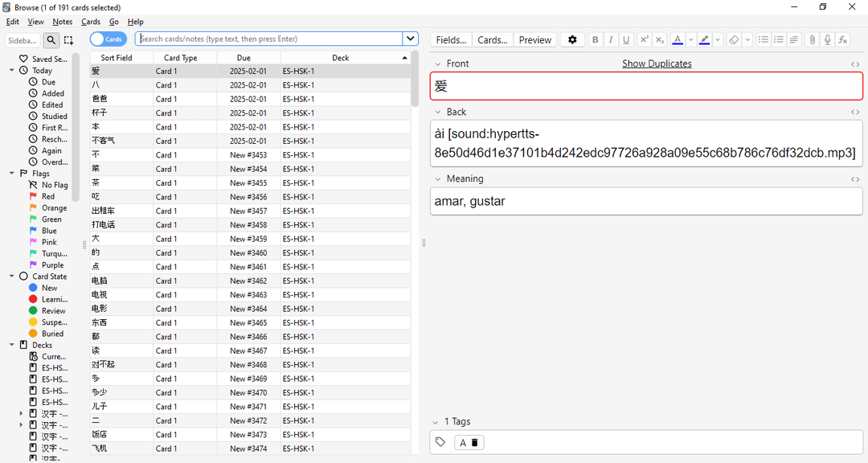The width and height of the screenshot is (868, 463).
Task: Collapse the Flags section in the sidebar
Action: pos(11,173)
